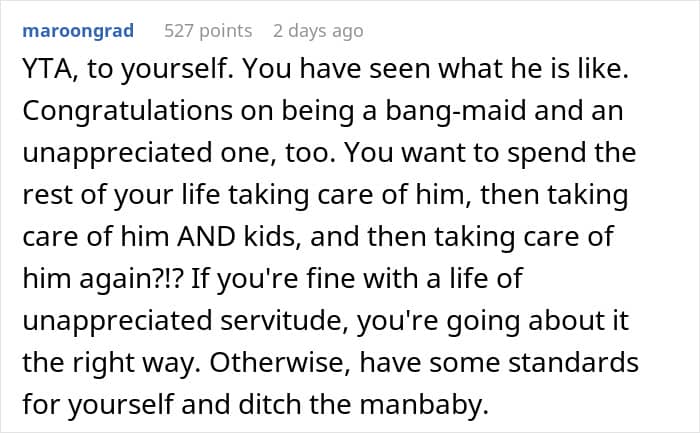Click the text 'again?!?' in the comment
The height and width of the screenshot is (433, 700).
(x=132, y=279)
